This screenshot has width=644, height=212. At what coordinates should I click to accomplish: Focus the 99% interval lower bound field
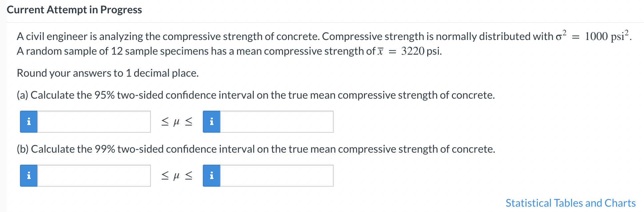click(x=94, y=176)
